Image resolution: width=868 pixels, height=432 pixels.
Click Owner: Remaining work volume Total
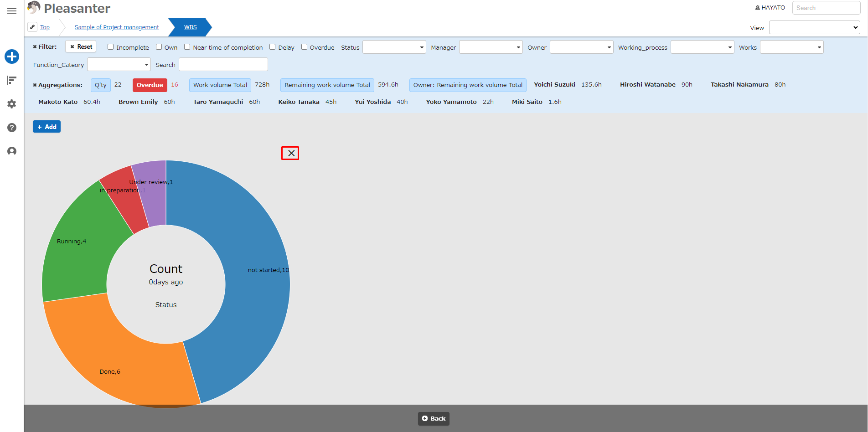[468, 85]
